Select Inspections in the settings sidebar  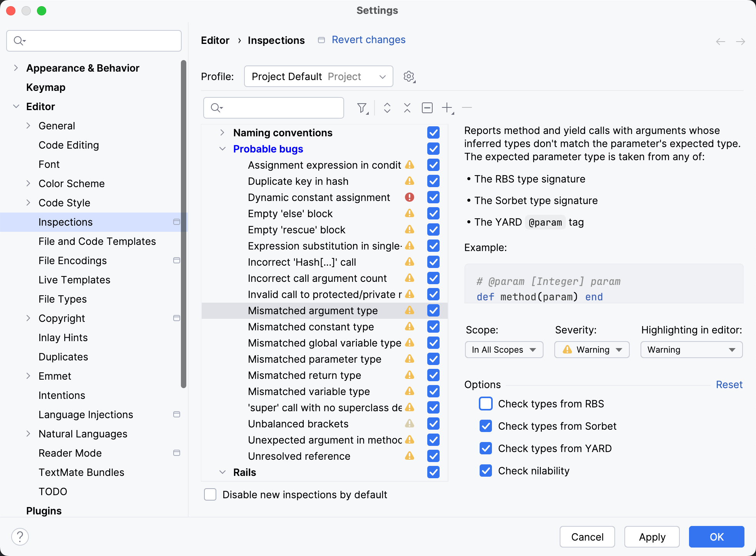tap(65, 222)
